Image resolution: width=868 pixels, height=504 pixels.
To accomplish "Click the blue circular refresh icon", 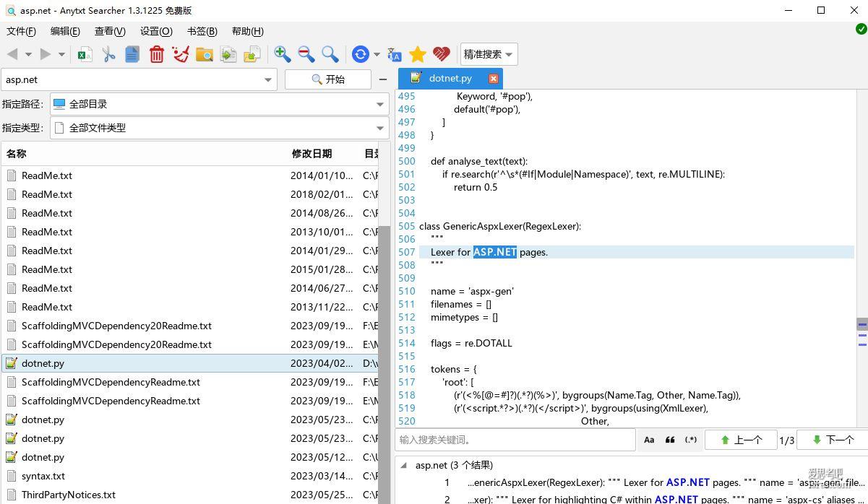I will click(360, 54).
